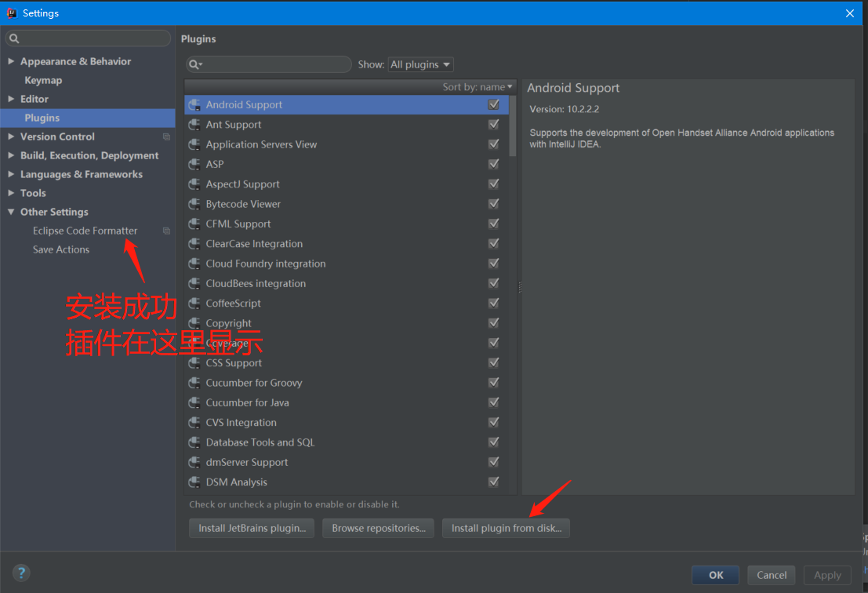This screenshot has height=593, width=868.
Task: Open the Sort by name dropdown
Action: click(478, 87)
